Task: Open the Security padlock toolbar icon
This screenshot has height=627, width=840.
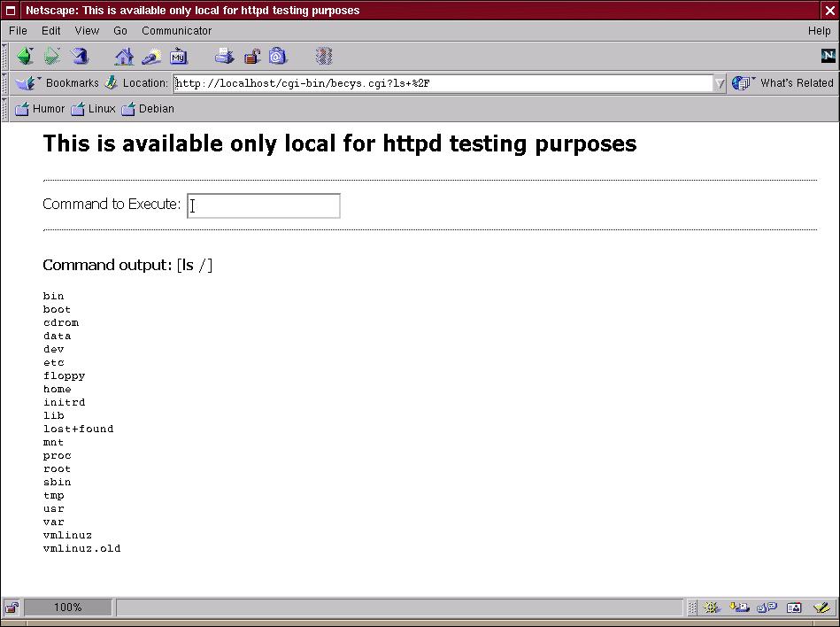Action: [251, 57]
